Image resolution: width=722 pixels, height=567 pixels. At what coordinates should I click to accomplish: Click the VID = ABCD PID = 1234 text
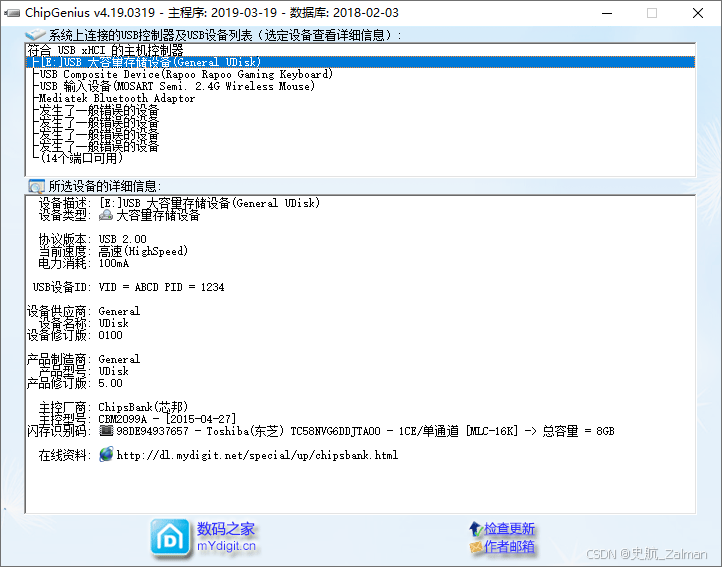pos(161,287)
